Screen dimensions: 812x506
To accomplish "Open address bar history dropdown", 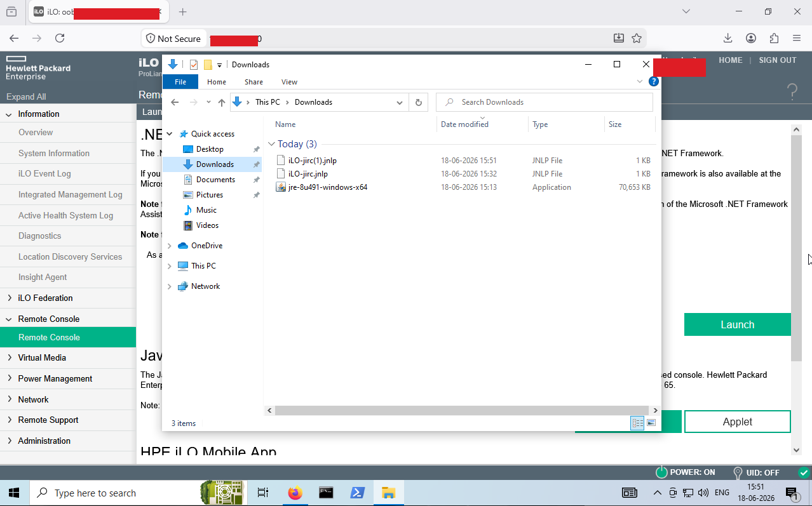I will tap(399, 102).
